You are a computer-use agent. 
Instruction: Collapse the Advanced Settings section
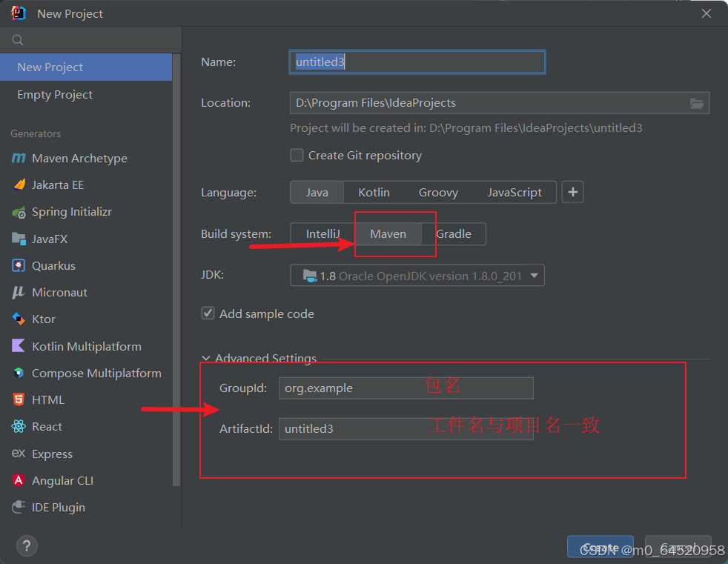[205, 358]
